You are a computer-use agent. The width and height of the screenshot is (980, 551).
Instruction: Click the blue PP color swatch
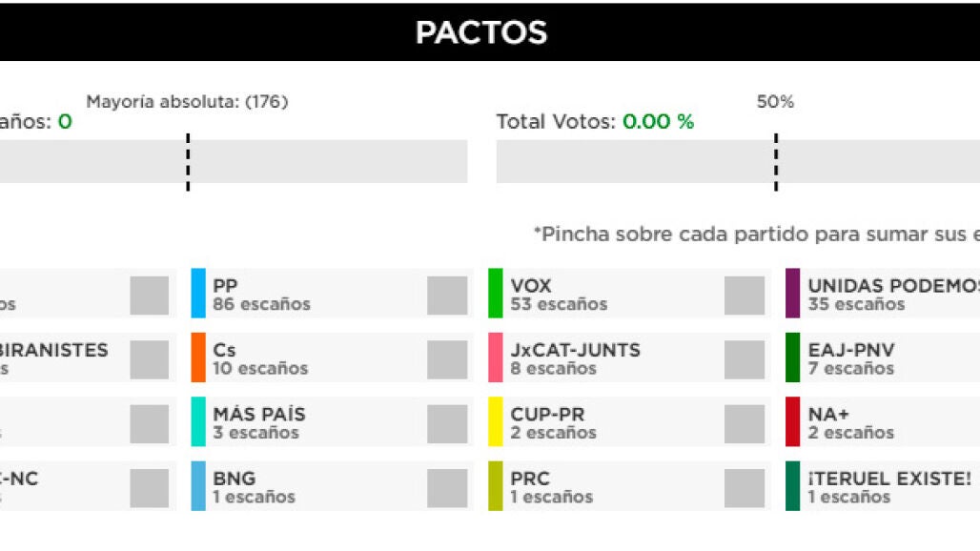coord(198,293)
